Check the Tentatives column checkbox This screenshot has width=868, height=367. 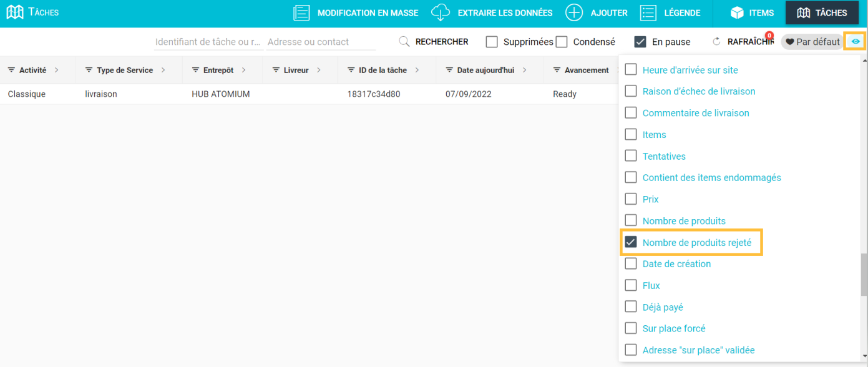631,156
